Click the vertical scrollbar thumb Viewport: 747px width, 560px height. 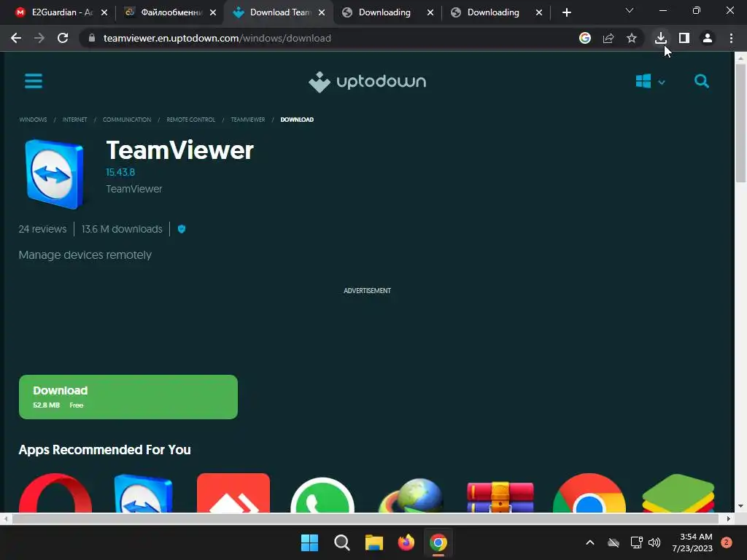740,122
